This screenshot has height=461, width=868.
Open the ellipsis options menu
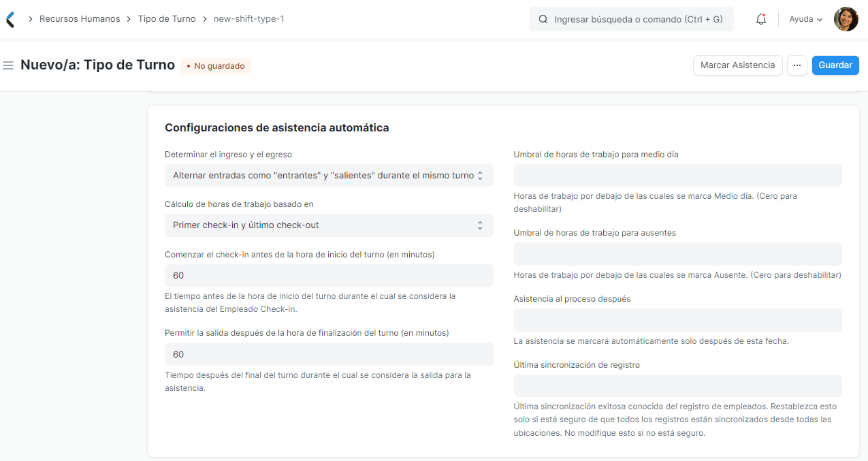797,65
